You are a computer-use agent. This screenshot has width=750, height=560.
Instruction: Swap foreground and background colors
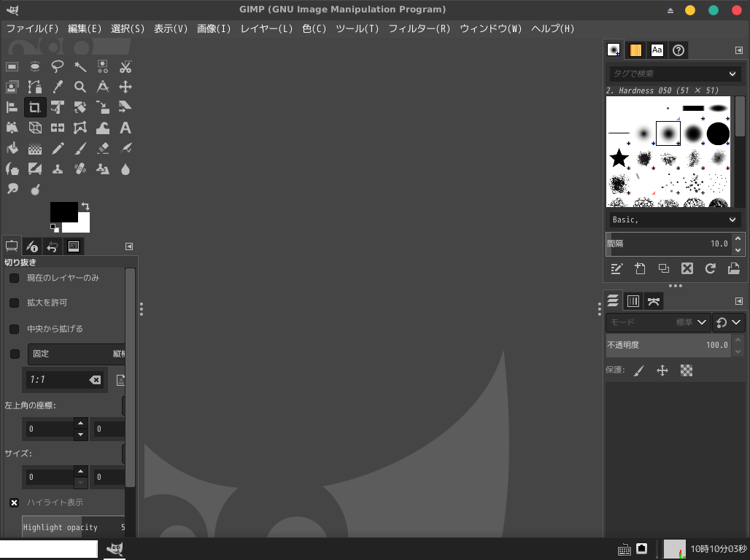point(85,206)
